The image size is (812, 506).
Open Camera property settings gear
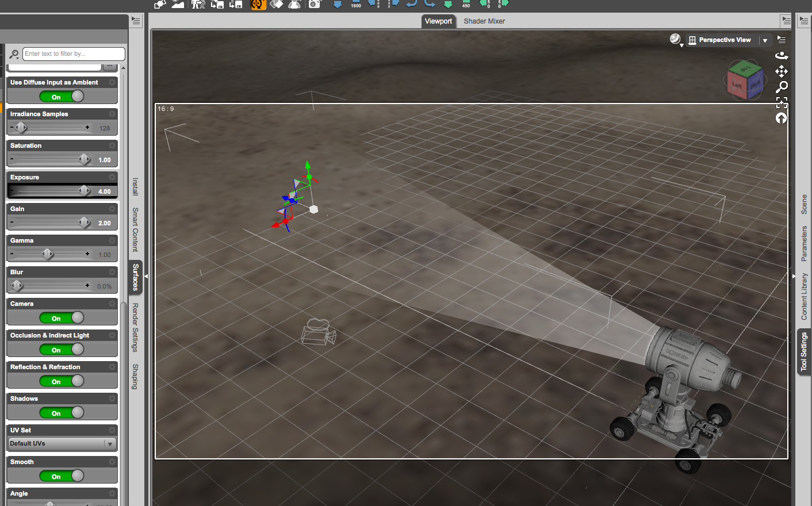(112, 304)
